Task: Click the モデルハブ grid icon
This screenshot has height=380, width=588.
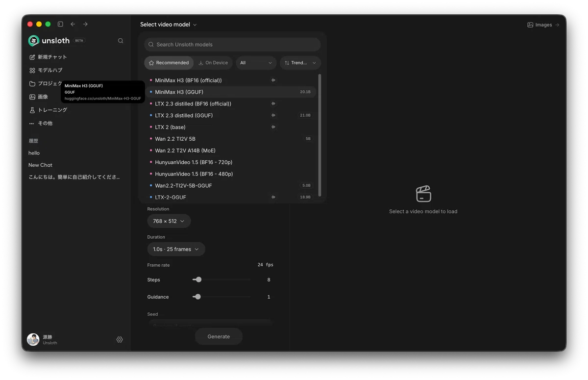Action: tap(32, 70)
